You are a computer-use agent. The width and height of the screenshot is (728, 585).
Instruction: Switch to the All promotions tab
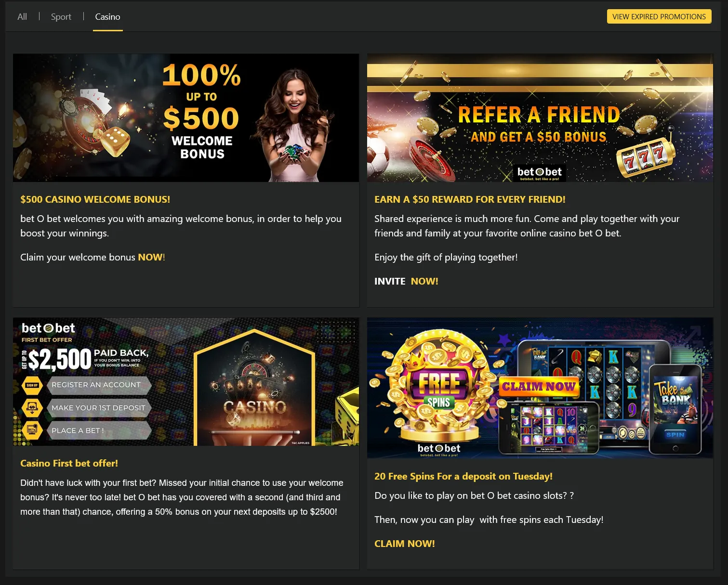coord(22,16)
